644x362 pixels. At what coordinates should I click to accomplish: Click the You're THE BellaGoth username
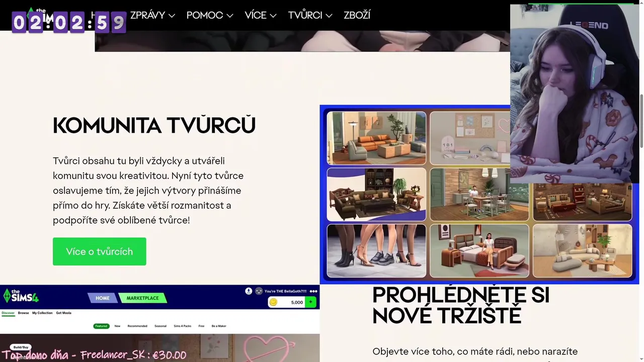click(285, 291)
